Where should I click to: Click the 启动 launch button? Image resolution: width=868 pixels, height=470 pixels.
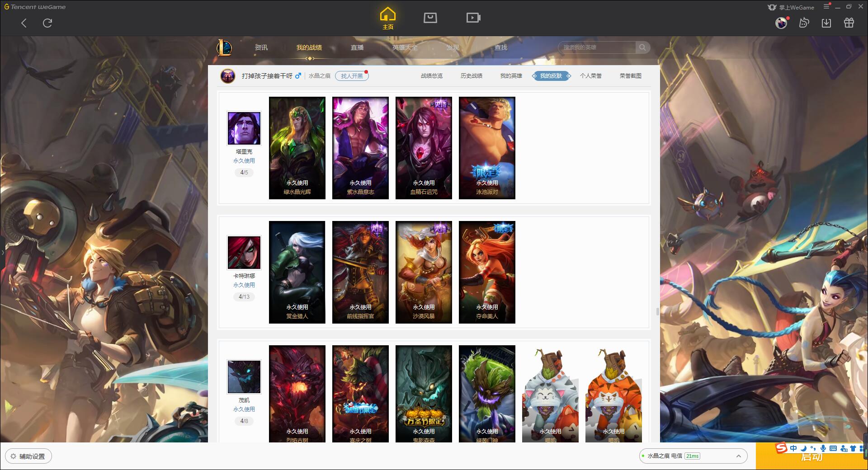[811, 457]
